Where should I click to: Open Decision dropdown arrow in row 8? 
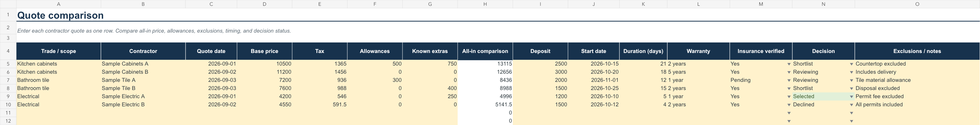pyautogui.click(x=851, y=89)
